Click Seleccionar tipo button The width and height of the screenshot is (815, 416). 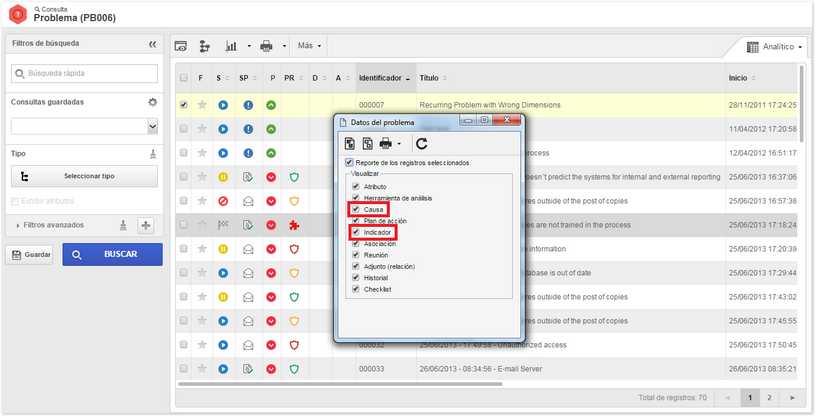point(84,176)
